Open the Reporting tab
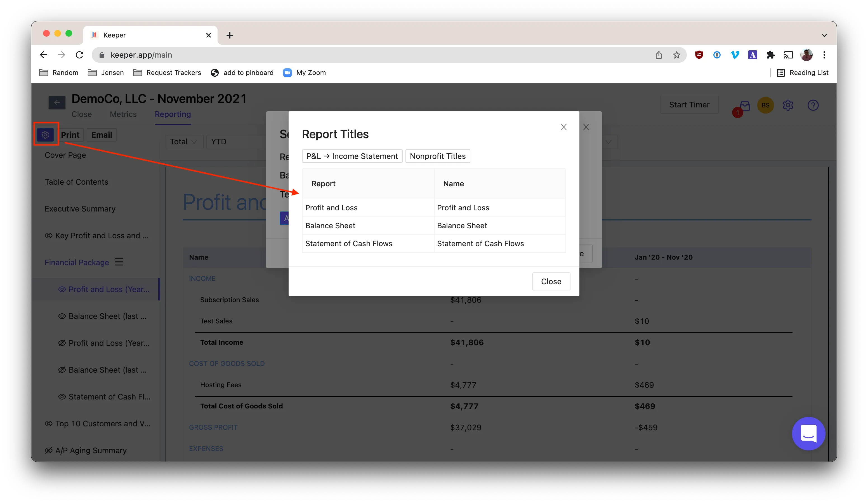The height and width of the screenshot is (503, 868). click(x=173, y=114)
